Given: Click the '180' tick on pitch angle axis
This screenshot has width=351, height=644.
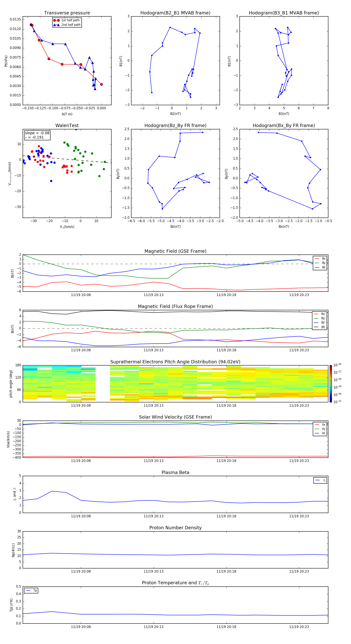Looking at the screenshot, I should (x=18, y=365).
